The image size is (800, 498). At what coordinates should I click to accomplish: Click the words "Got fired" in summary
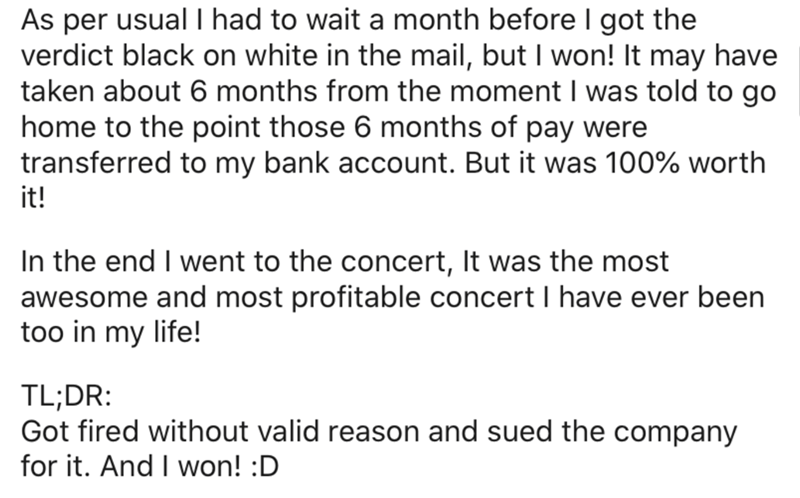(x=80, y=432)
